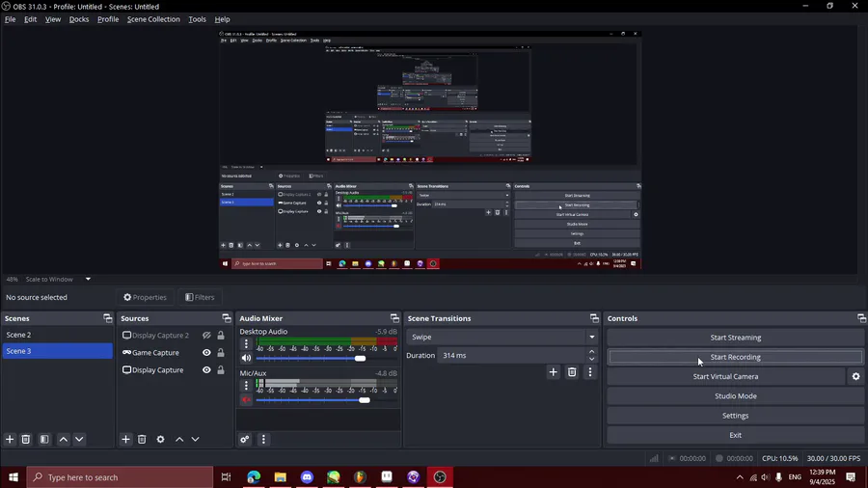
Task: Open the View menu
Action: (53, 19)
